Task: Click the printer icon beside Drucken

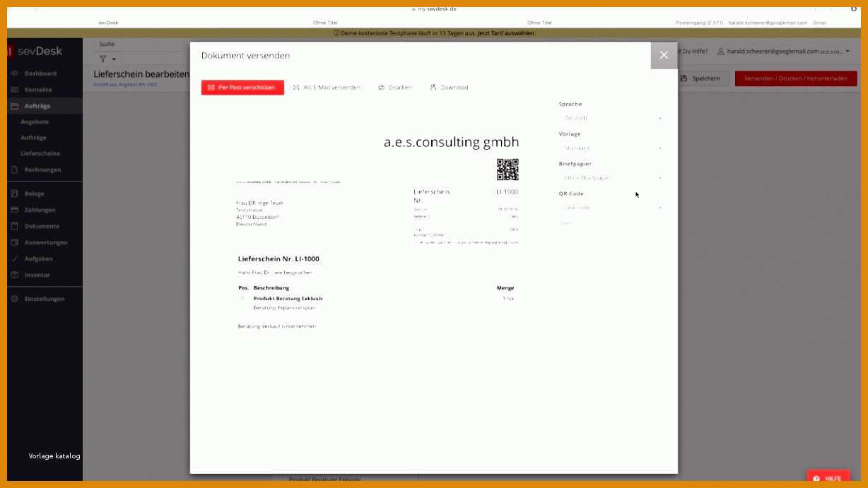Action: click(382, 88)
